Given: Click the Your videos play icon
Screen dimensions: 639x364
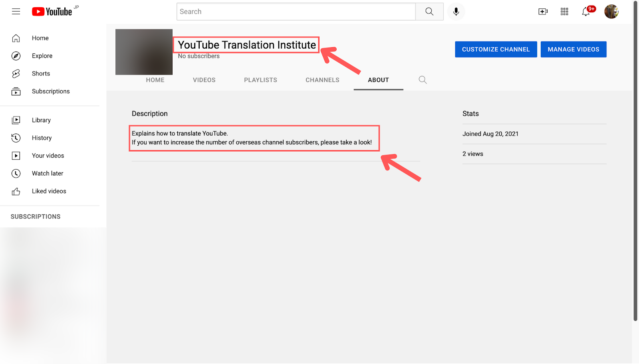Looking at the screenshot, I should (16, 156).
